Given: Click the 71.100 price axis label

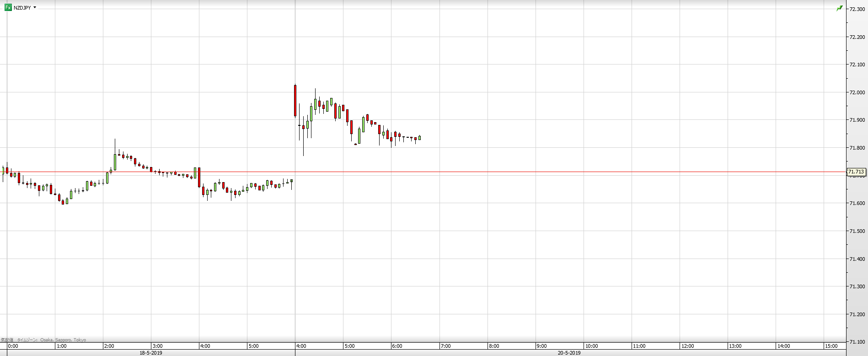Looking at the screenshot, I should tap(857, 342).
